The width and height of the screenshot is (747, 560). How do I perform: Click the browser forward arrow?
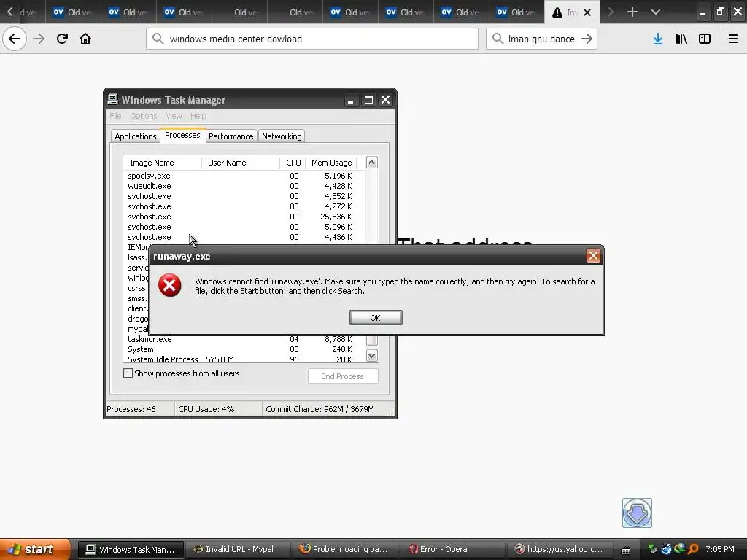[x=39, y=39]
